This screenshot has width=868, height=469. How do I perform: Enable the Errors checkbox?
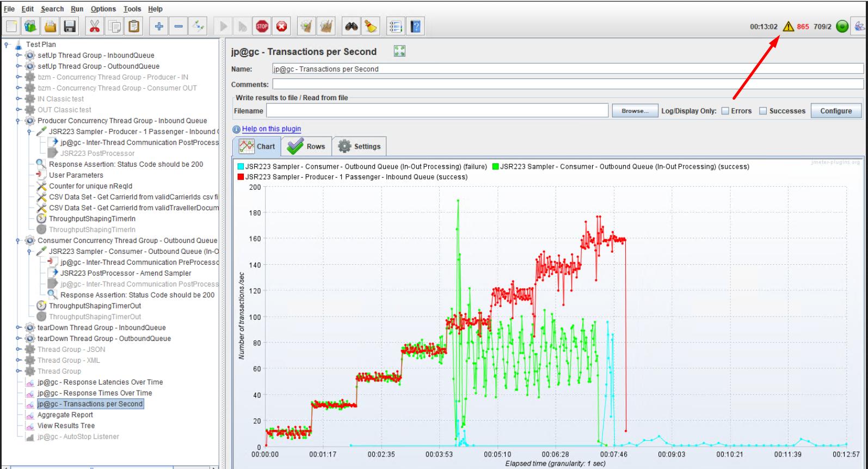(x=725, y=111)
